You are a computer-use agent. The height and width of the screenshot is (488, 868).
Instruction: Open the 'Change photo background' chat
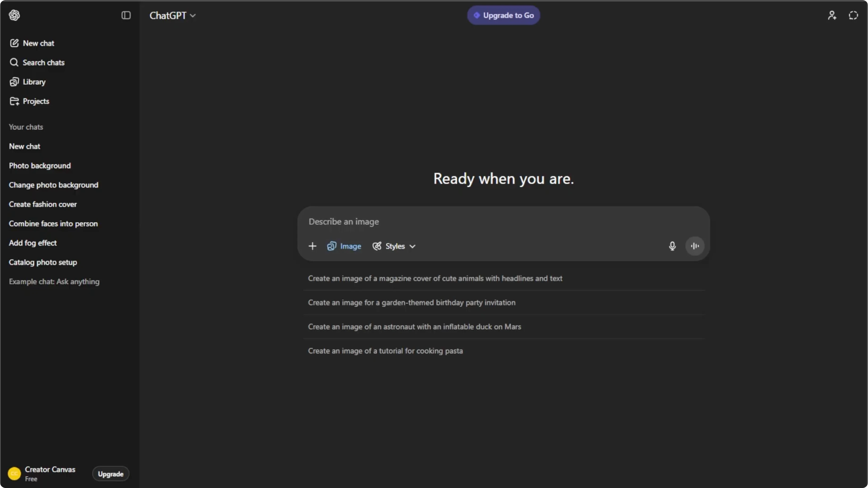coord(69,185)
